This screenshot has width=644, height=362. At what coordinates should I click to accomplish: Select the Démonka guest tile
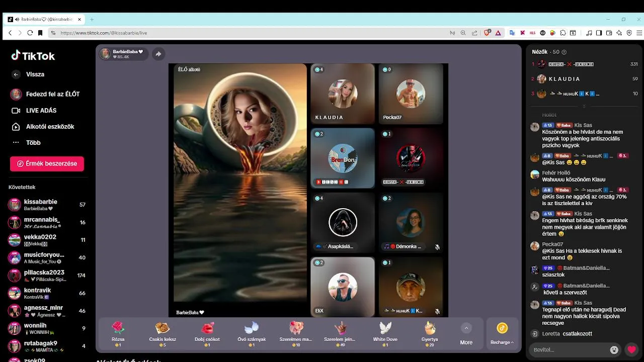(x=411, y=222)
